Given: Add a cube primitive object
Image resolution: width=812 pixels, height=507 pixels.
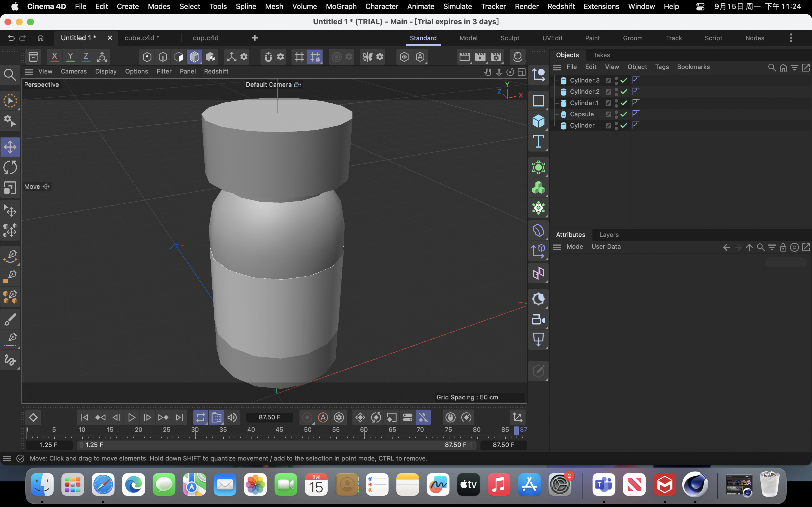Looking at the screenshot, I should pyautogui.click(x=539, y=121).
